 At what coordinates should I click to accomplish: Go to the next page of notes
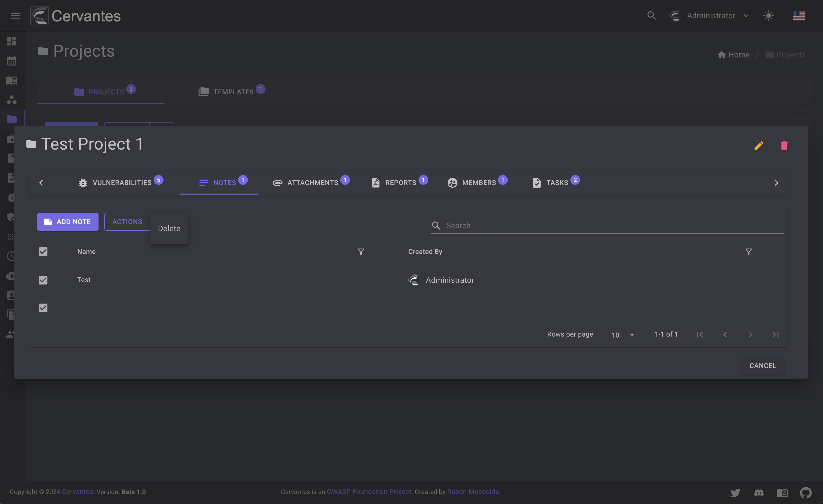[x=750, y=334]
